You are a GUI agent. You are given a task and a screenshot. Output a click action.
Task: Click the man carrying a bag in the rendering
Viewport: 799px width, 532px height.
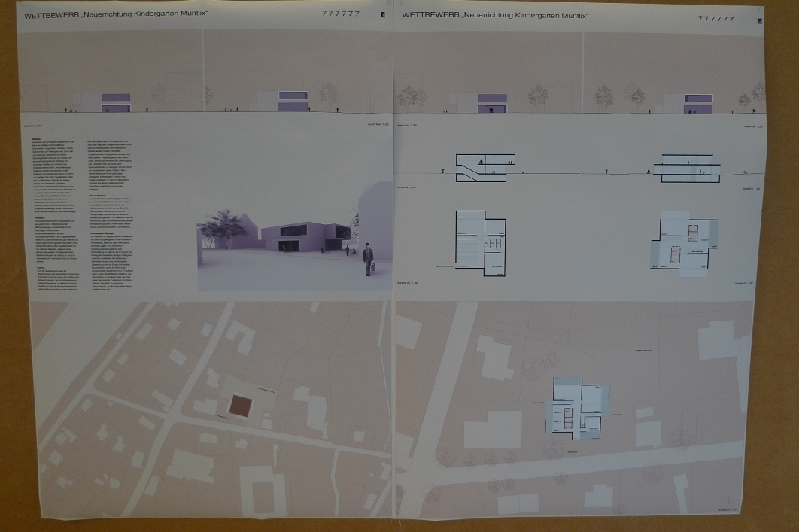[x=368, y=259]
